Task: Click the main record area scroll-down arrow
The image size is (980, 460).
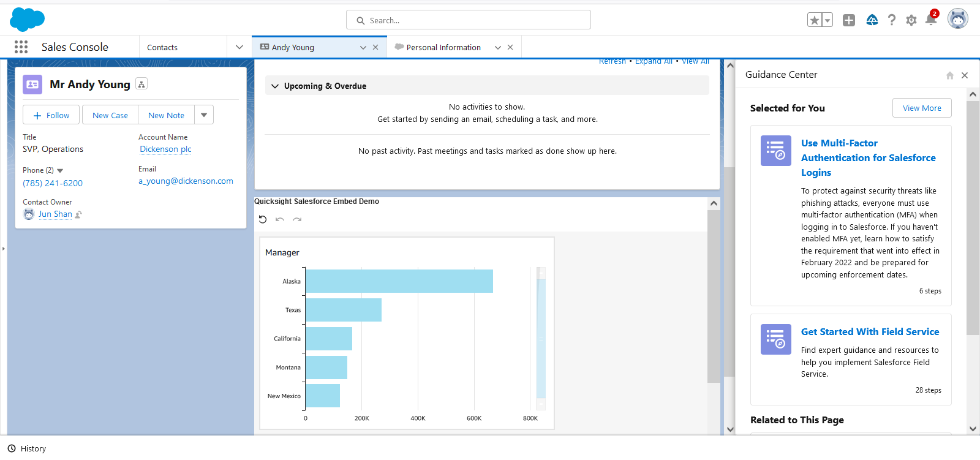Action: 729,429
